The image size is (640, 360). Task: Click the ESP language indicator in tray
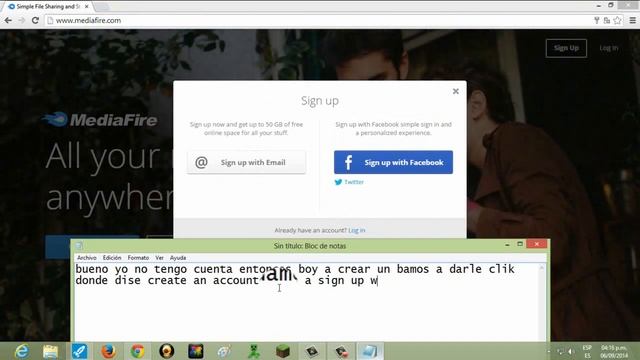click(x=587, y=351)
